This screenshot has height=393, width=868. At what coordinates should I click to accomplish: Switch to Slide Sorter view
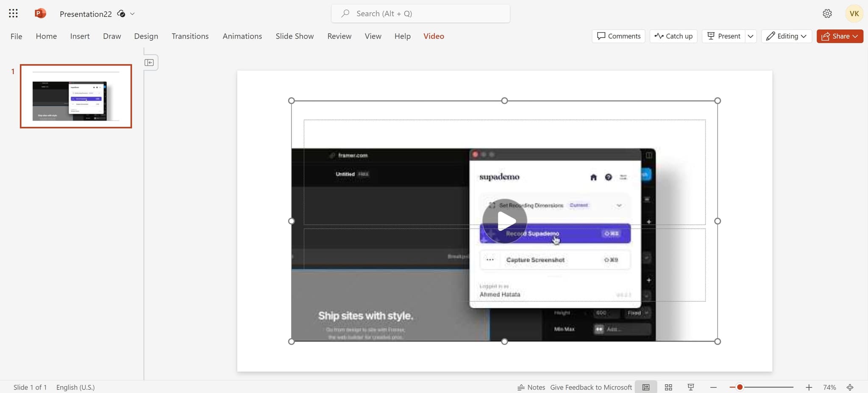[669, 387]
